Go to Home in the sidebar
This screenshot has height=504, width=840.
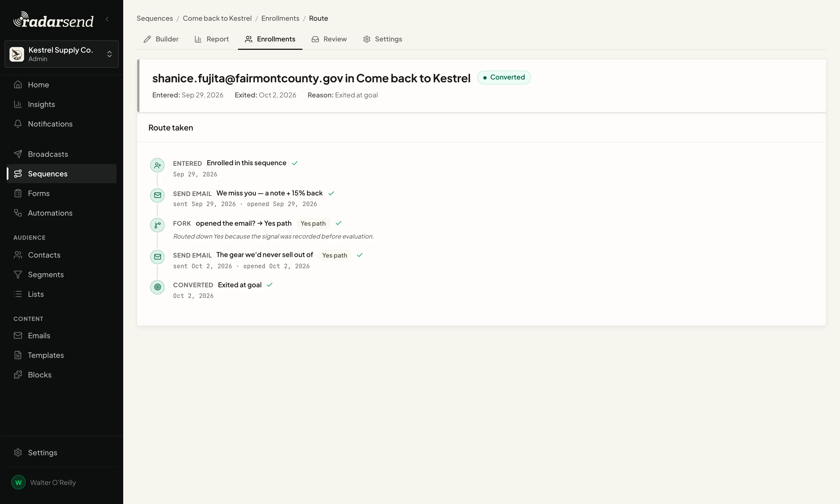[x=61, y=85]
